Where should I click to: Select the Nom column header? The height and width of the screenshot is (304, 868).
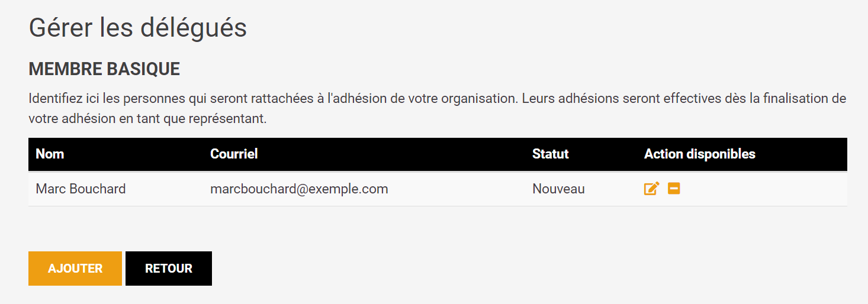pyautogui.click(x=50, y=154)
